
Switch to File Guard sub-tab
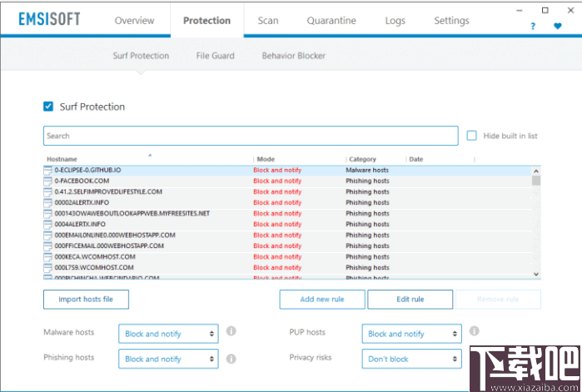tap(216, 56)
